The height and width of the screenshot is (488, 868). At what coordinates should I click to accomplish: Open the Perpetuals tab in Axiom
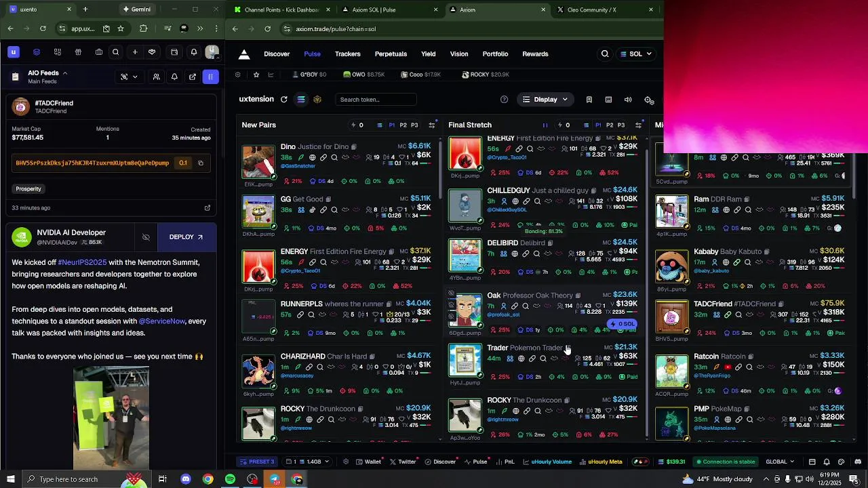point(391,54)
